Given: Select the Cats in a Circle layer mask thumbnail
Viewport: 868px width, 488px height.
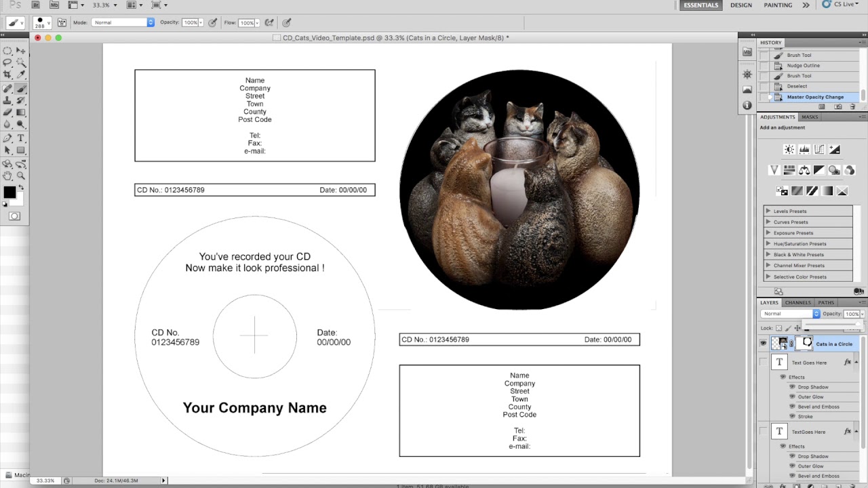Looking at the screenshot, I should 804,343.
